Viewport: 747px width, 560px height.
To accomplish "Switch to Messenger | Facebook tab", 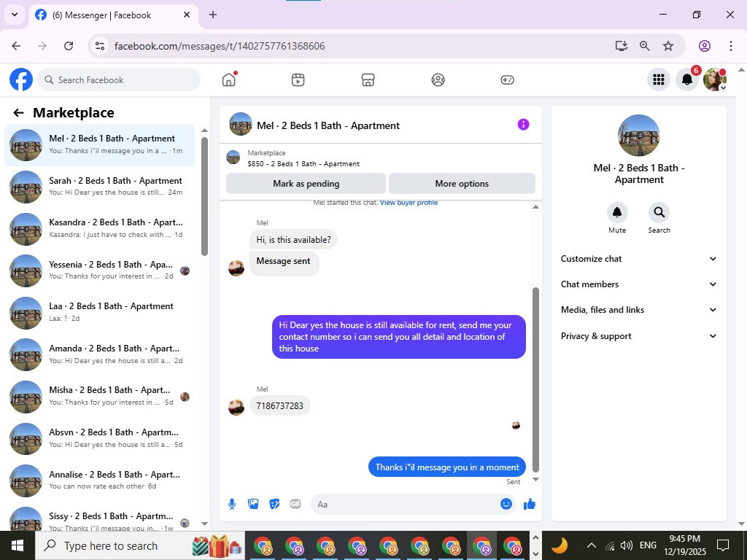I will click(115, 15).
